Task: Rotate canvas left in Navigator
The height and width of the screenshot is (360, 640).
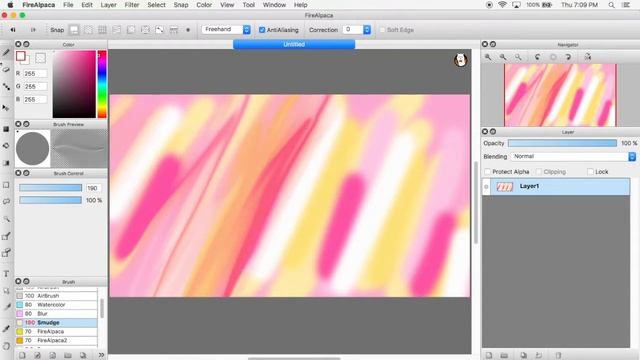Action: 538,57
